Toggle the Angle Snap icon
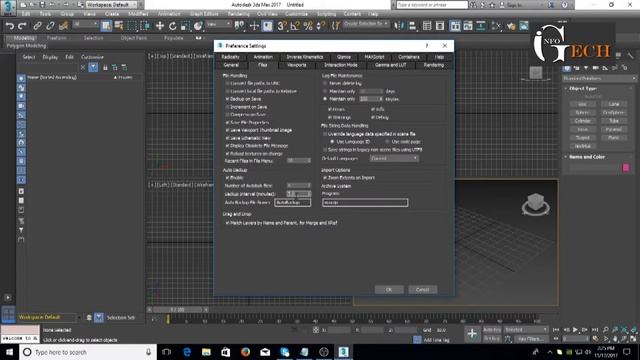640x360 pixels. point(295,26)
